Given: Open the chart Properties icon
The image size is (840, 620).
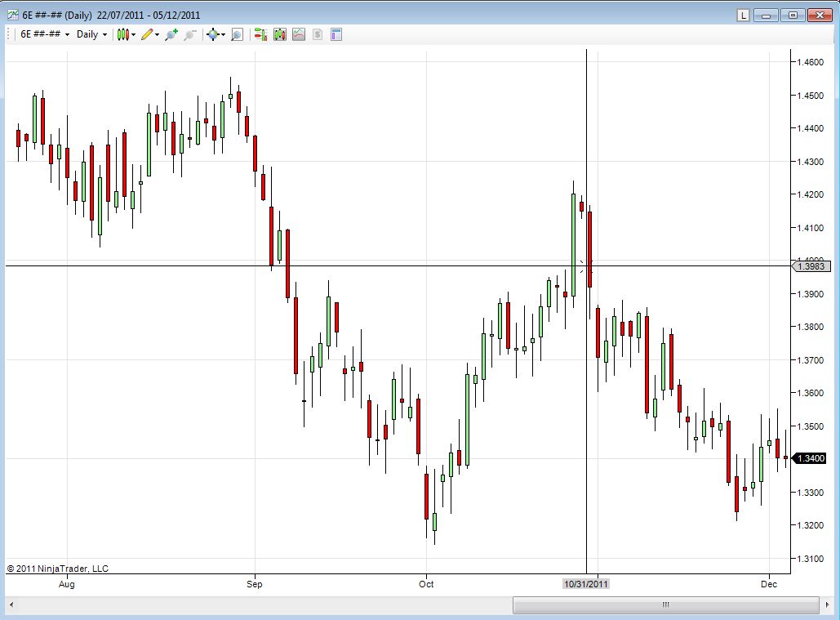Looking at the screenshot, I should pyautogui.click(x=336, y=35).
